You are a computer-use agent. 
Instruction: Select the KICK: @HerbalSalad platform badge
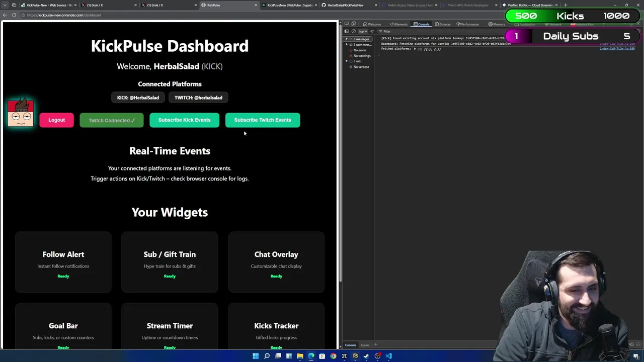[138, 98]
